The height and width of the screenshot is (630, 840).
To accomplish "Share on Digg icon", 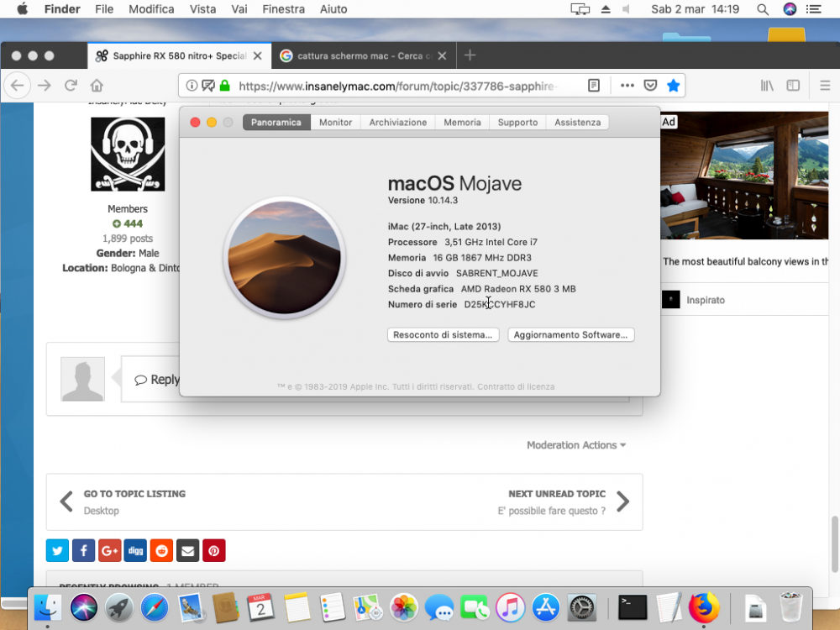I will [135, 551].
